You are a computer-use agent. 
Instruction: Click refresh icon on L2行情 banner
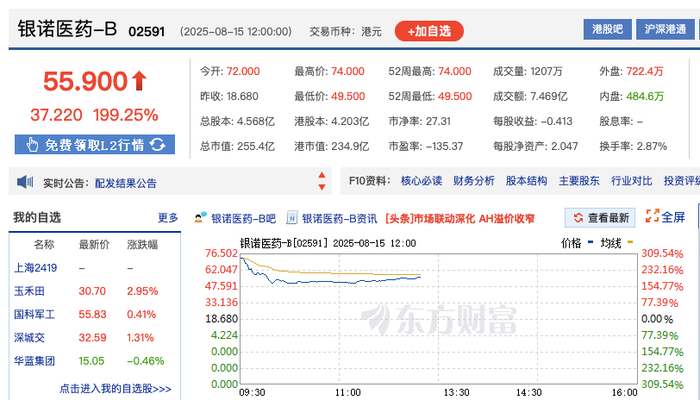pyautogui.click(x=157, y=144)
